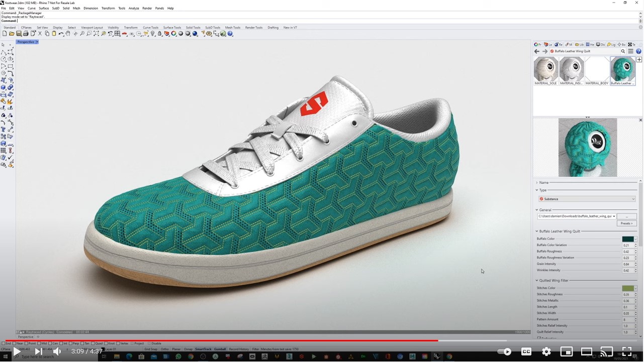
Task: Click the Zoom Extents icon
Action: (96, 34)
